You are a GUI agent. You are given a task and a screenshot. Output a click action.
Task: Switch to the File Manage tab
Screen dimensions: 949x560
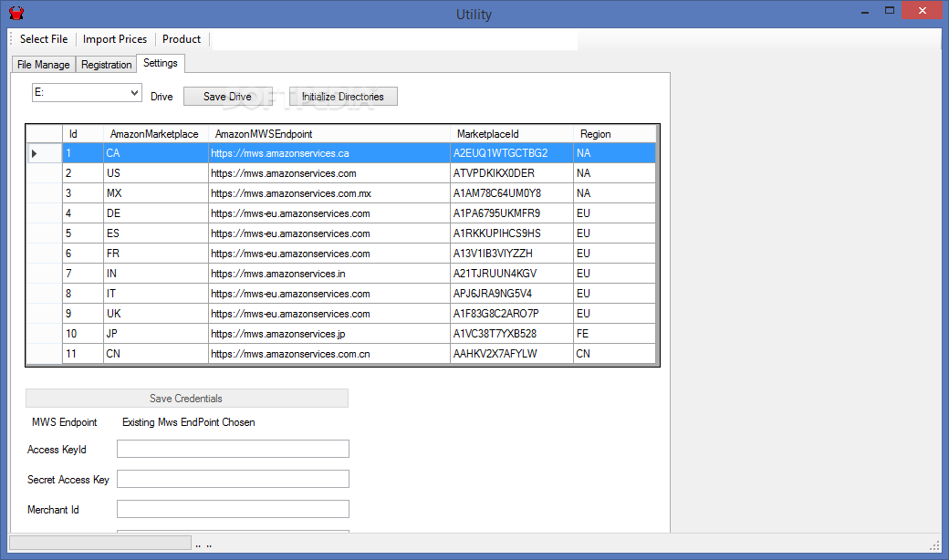[x=44, y=65]
